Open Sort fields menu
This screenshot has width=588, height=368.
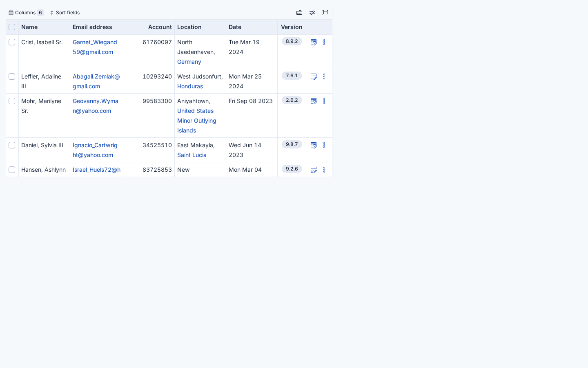tap(65, 13)
